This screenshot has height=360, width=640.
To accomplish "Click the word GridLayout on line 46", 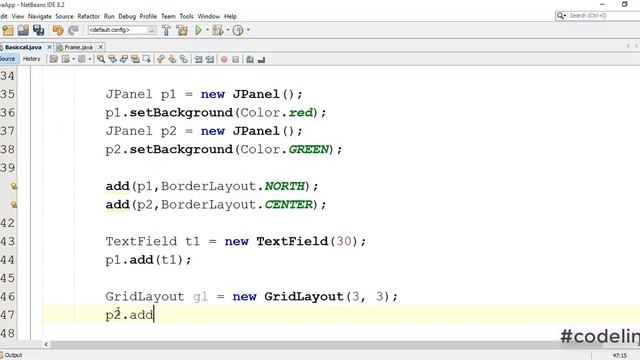I will pyautogui.click(x=144, y=296).
